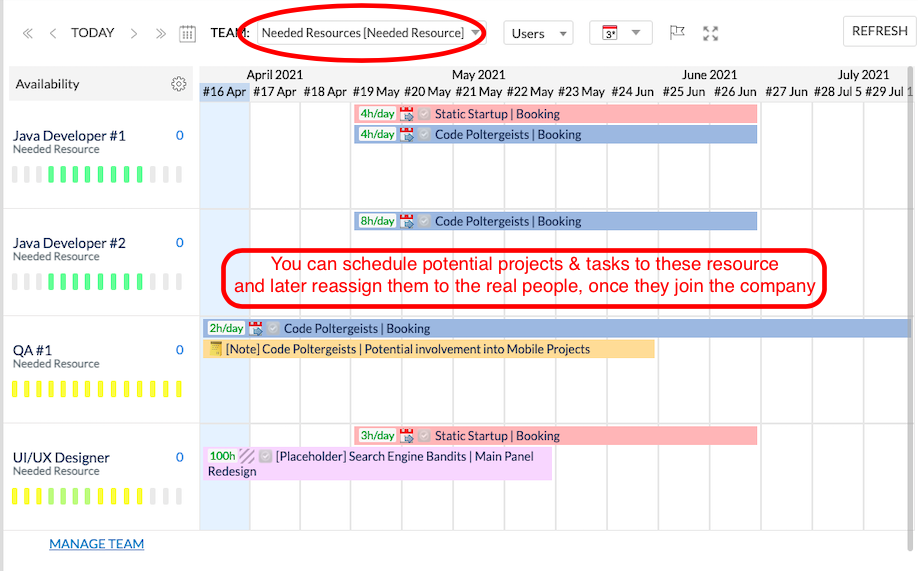The image size is (918, 571).
Task: Toggle the checkmark on the Search Engine Bandits placeholder
Action: [x=265, y=456]
